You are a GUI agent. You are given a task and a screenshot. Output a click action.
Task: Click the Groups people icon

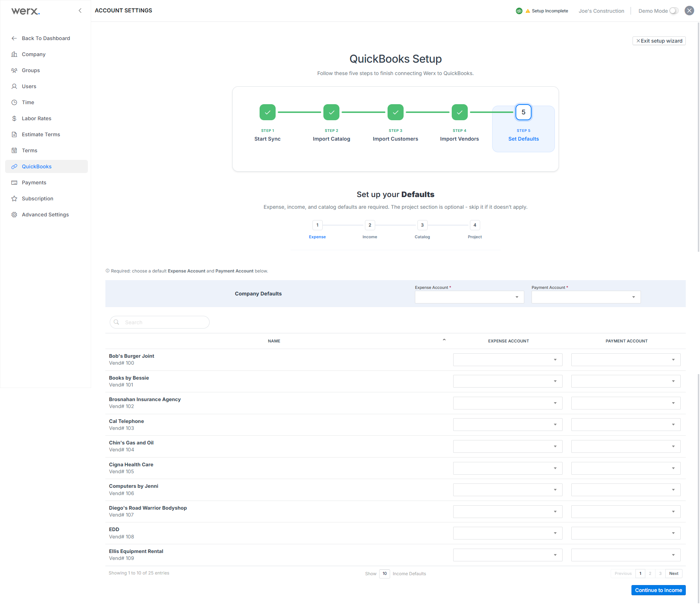click(14, 70)
